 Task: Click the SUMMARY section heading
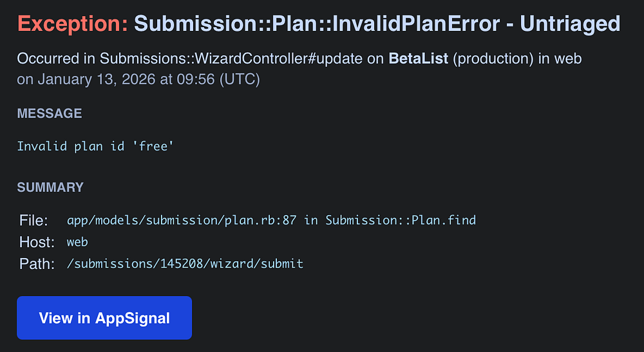coord(50,187)
